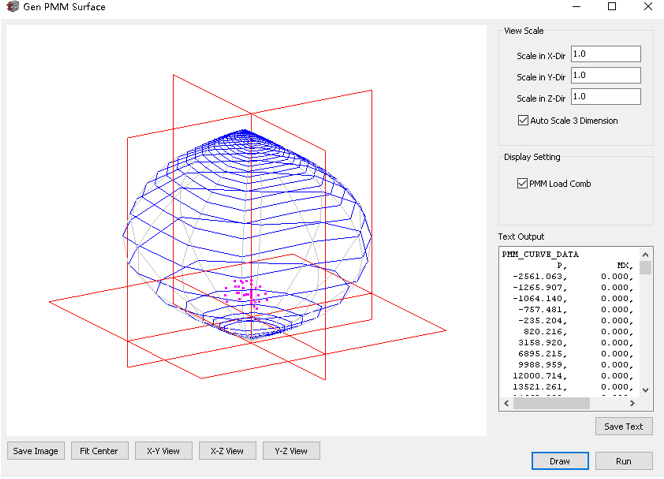The height and width of the screenshot is (479, 664).
Task: Click the horizontal scrollbar left arrow
Action: point(506,403)
